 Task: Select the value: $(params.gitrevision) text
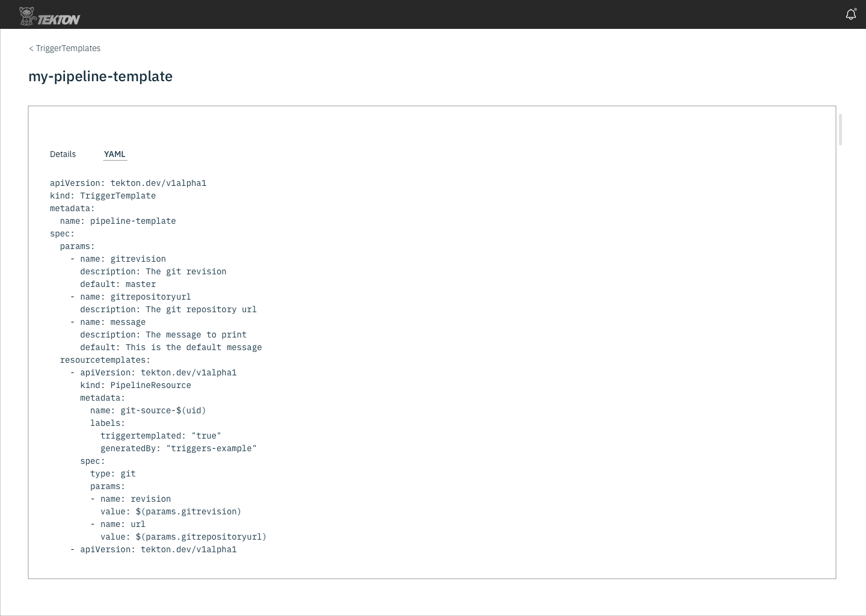(171, 511)
